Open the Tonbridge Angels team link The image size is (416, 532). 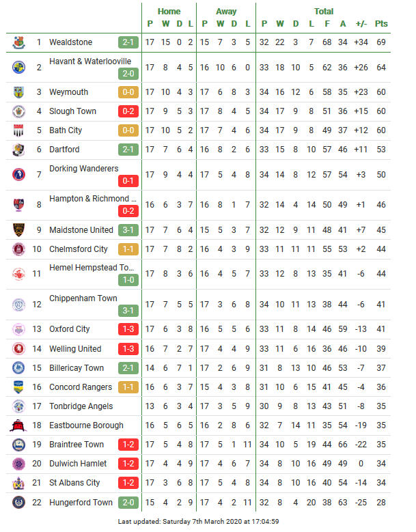[x=81, y=406]
